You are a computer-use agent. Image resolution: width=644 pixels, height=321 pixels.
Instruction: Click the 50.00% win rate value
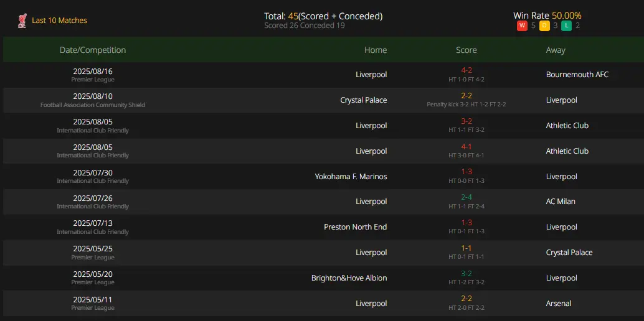(x=566, y=16)
